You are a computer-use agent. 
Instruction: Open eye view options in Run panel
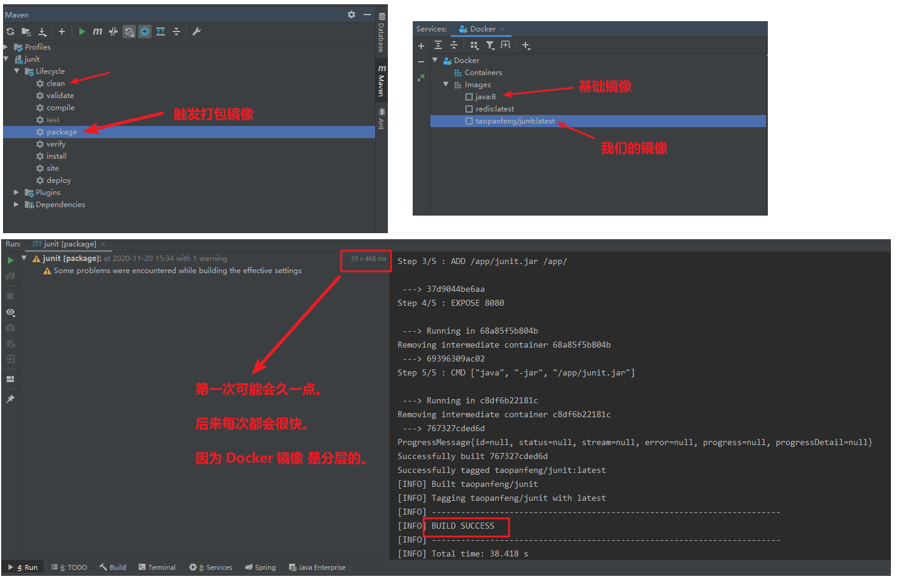point(10,312)
